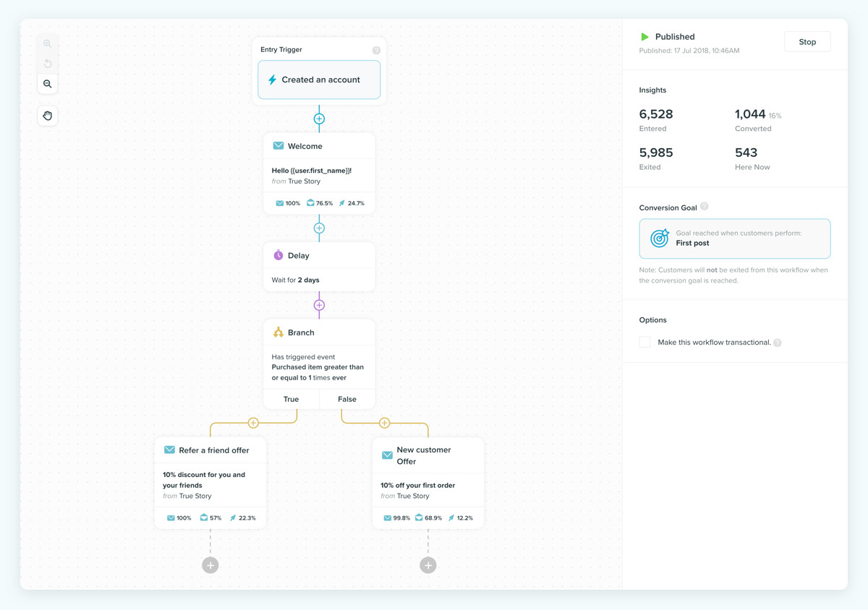Add step below Entry Trigger plus icon
Viewport: 868px width, 610px height.
point(319,119)
